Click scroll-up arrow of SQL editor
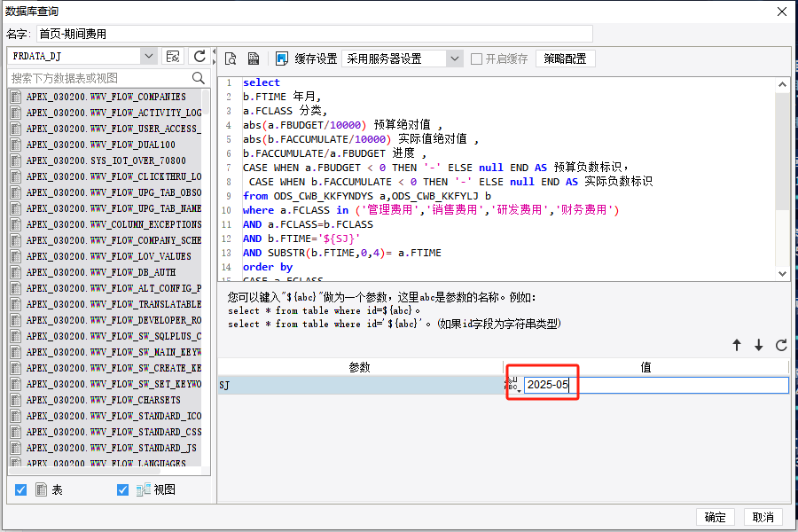The image size is (798, 532). [782, 84]
